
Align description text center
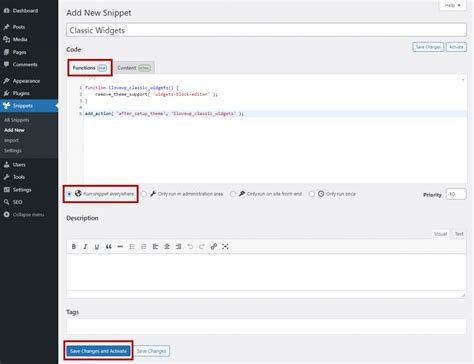click(167, 247)
